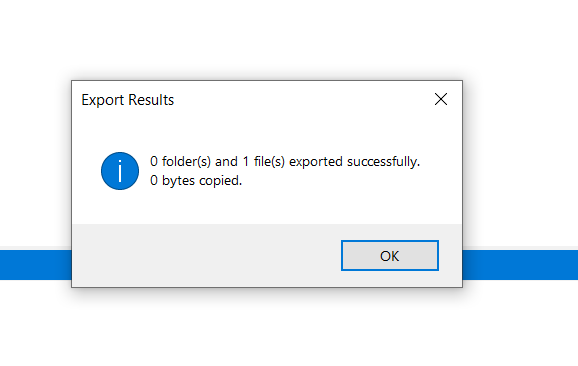578x366 pixels.
Task: Click the '0 folder(s)' text
Action: click(180, 161)
